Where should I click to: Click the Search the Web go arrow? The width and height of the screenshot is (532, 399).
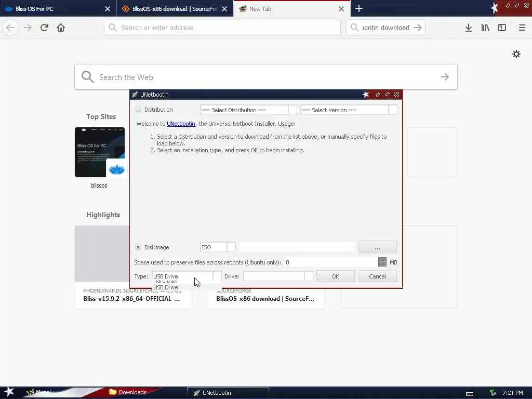click(x=445, y=77)
